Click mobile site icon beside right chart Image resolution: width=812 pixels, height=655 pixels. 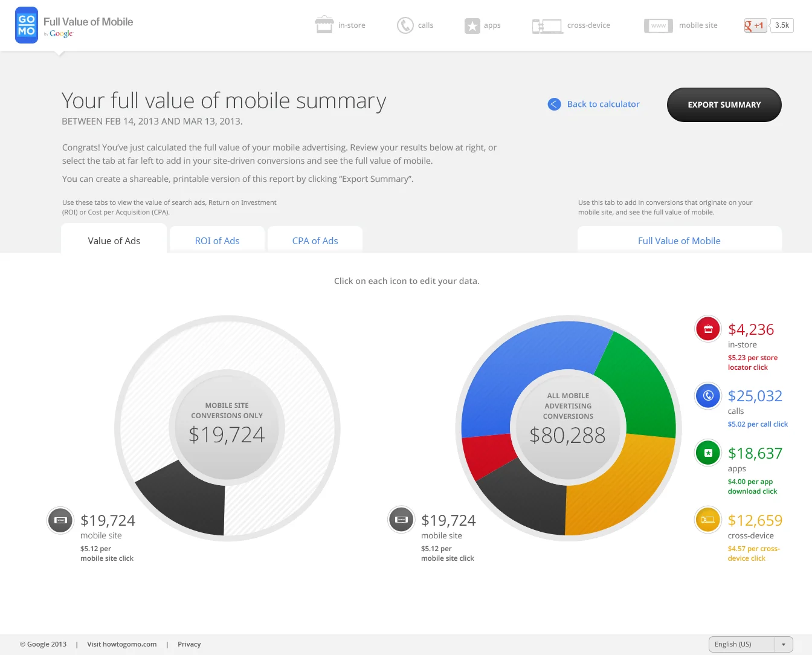coord(401,520)
